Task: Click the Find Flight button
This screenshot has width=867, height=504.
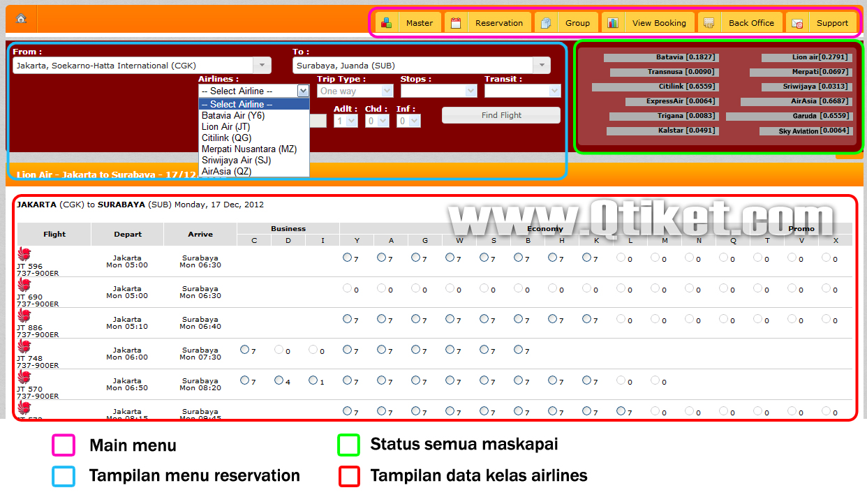Action: coord(501,115)
